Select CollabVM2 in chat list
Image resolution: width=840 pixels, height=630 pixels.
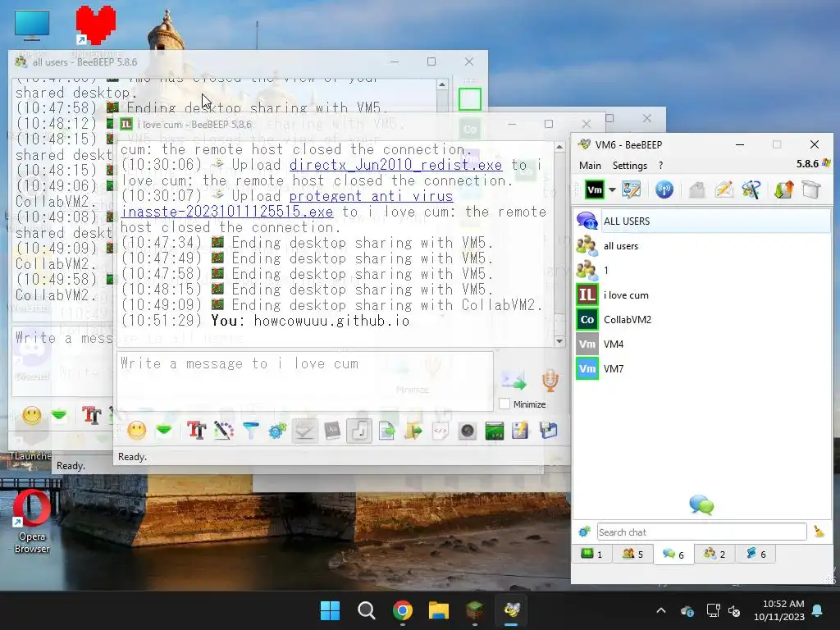702,320
